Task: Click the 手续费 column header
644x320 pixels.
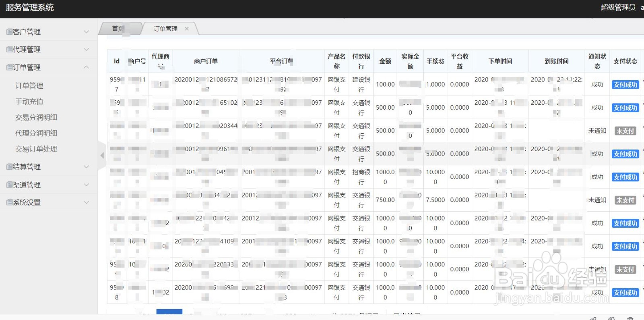Action: pos(436,61)
